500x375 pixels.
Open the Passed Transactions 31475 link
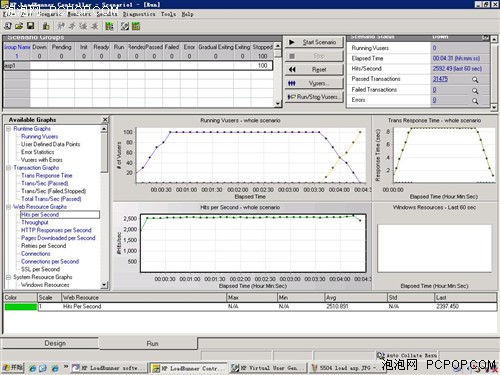tap(440, 79)
